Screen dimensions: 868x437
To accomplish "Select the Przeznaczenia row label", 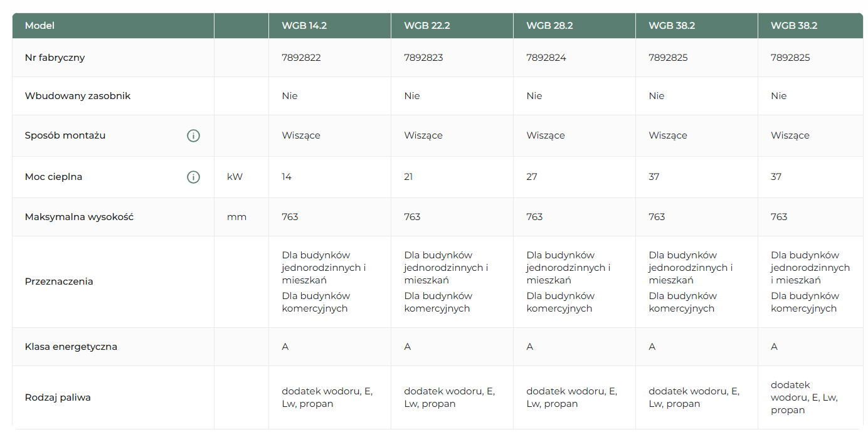I will [59, 282].
